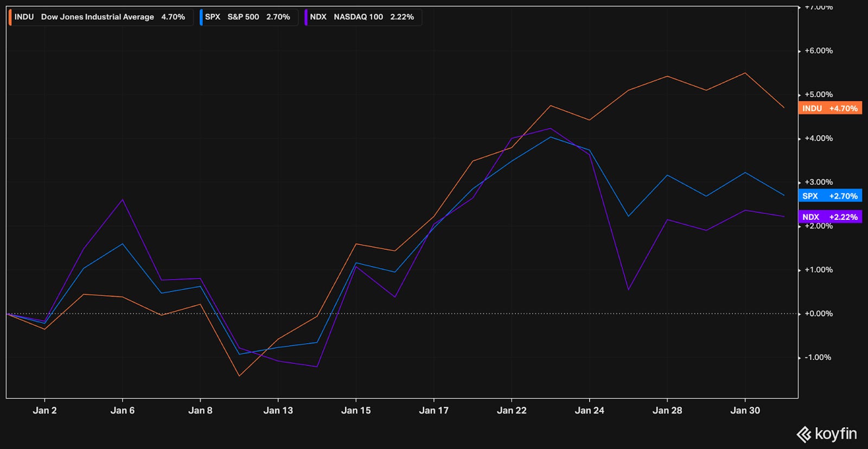Screen dimensions: 868x449
Task: Click the purple NDX color bar in legend
Action: pos(305,17)
